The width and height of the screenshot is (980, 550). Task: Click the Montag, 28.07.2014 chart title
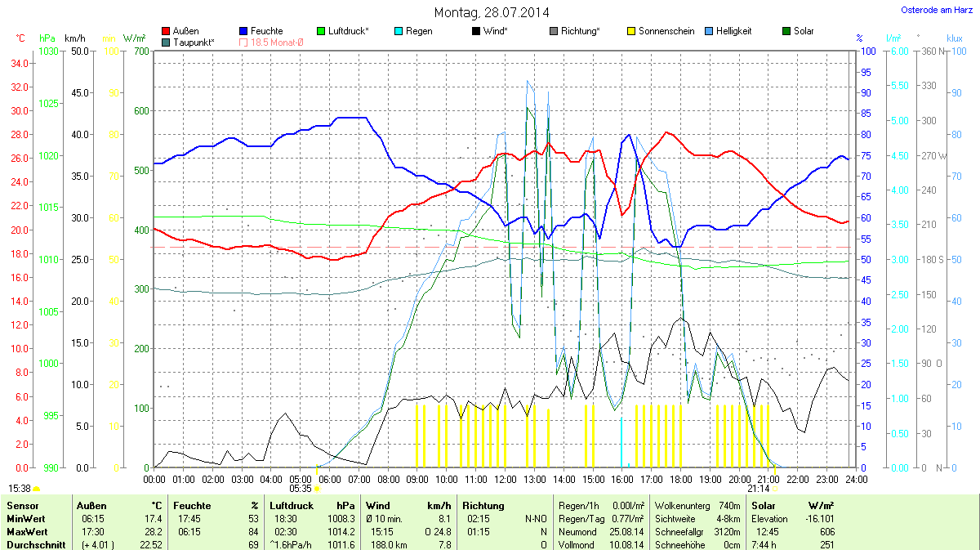[491, 12]
